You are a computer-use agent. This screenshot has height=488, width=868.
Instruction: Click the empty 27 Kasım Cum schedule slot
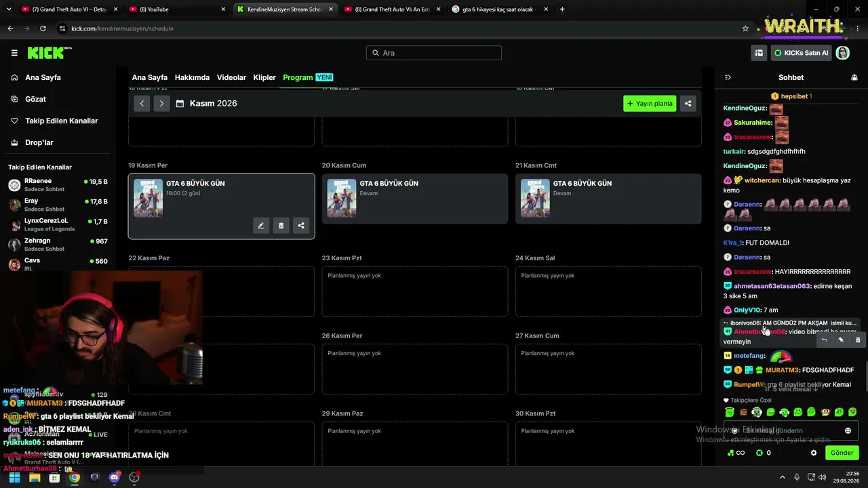608,369
